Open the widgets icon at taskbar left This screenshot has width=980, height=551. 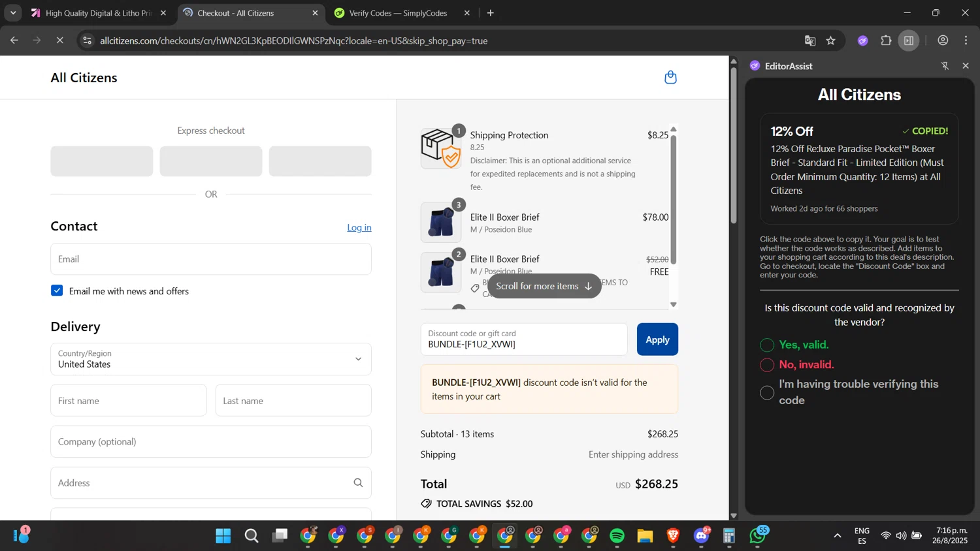pos(22,535)
